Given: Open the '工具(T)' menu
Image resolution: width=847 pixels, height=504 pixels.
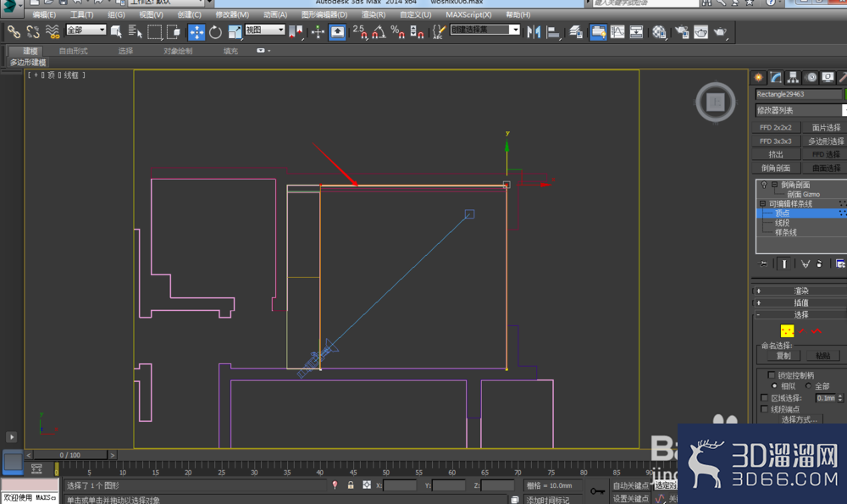Looking at the screenshot, I should (81, 14).
